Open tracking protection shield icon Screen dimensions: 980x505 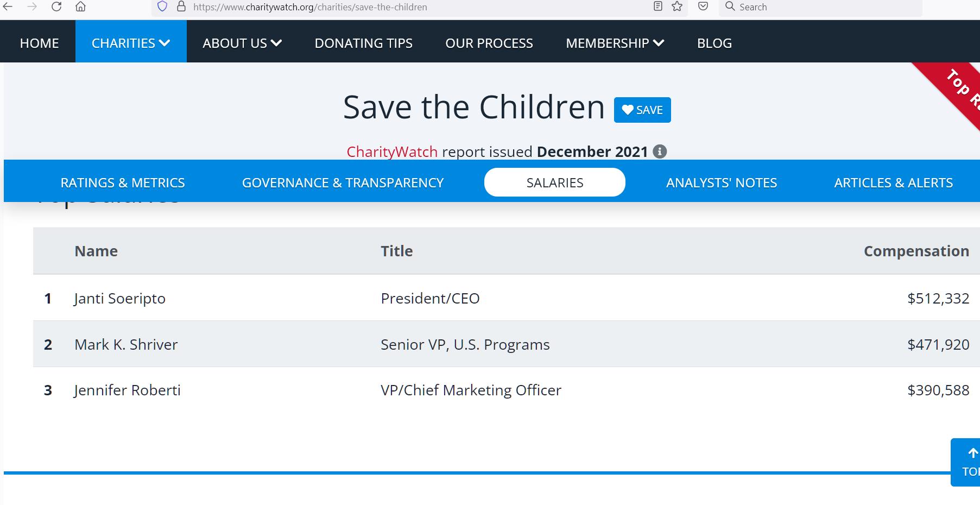[162, 7]
